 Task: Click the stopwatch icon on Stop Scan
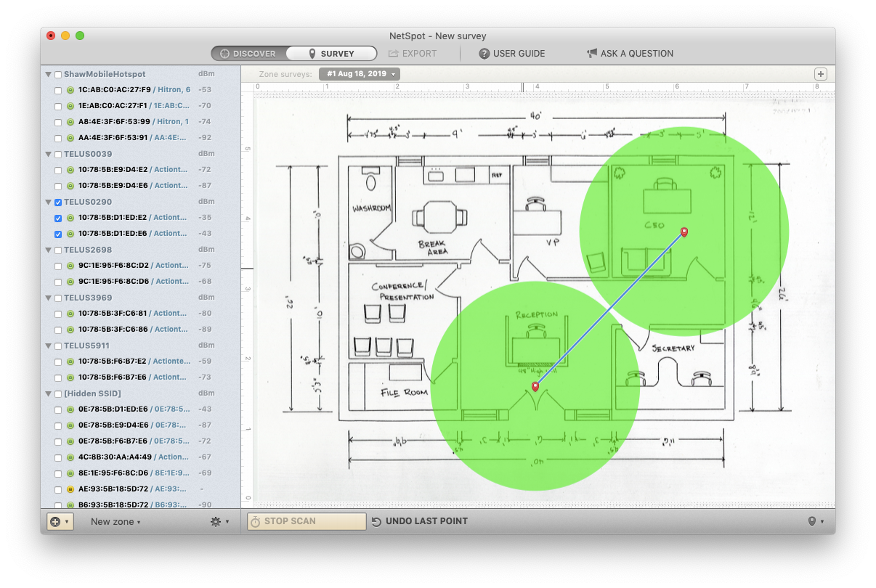[x=255, y=521]
